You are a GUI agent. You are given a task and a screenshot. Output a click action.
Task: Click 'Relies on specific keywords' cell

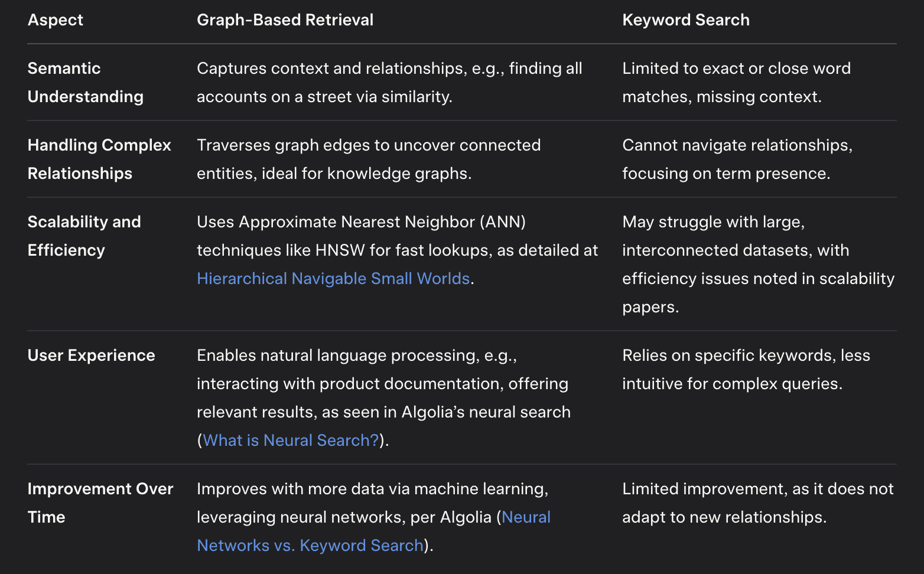[x=746, y=369]
